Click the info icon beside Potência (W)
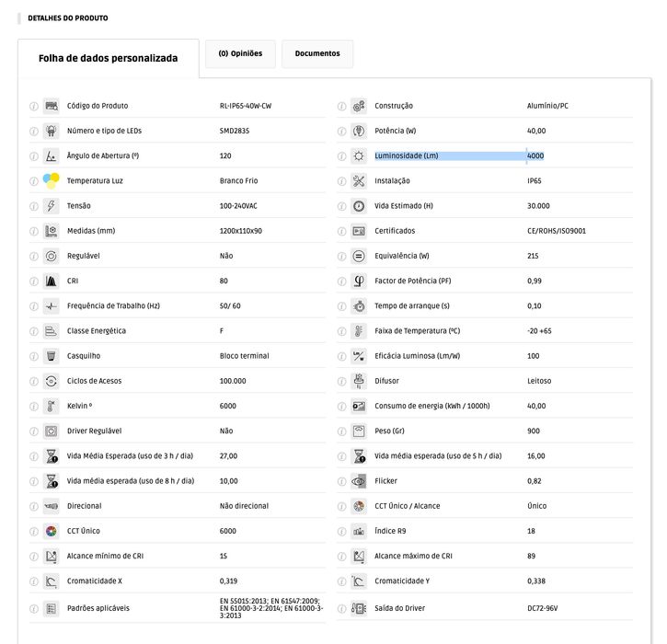 (341, 132)
